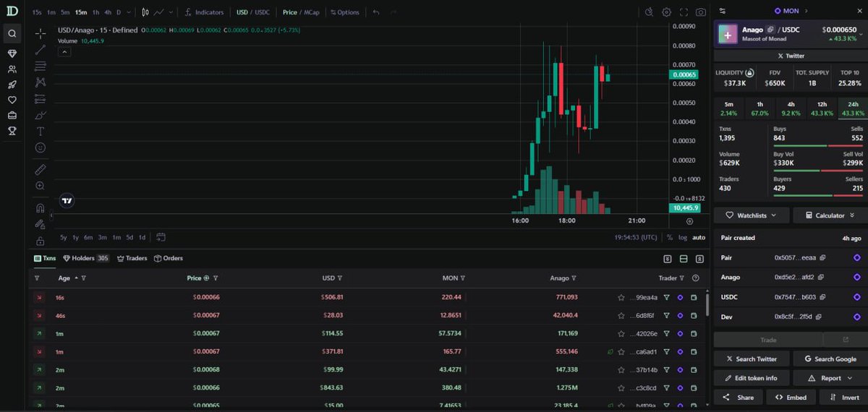Screen dimensions: 868x412
Task: Open the rocket launch icon in sidebar
Action: (x=12, y=85)
